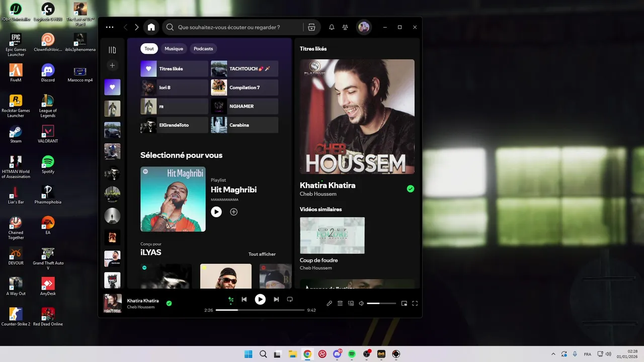Toggle full screen player icon
This screenshot has width=644, height=362.
[x=415, y=303]
